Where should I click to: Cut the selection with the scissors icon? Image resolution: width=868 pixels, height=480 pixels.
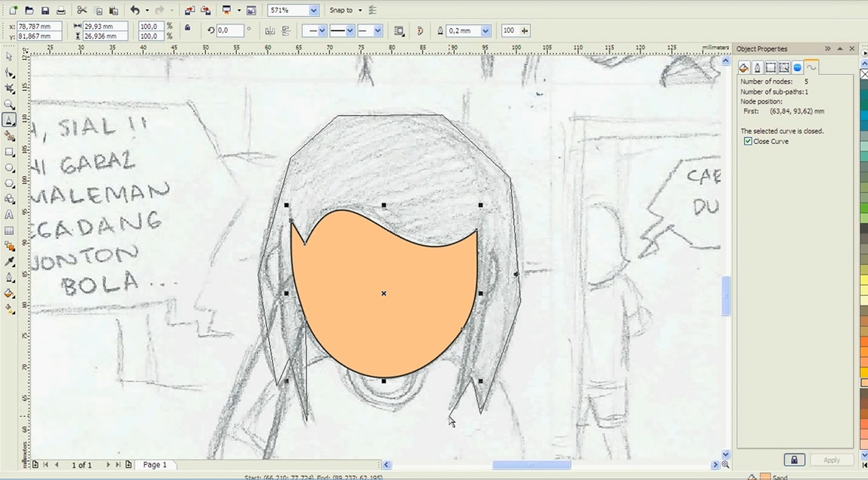[x=81, y=10]
